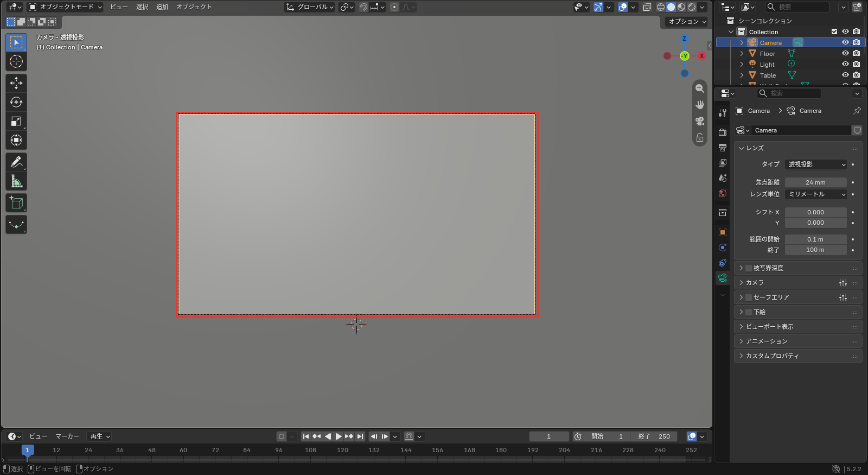The width and height of the screenshot is (868, 475).
Task: Click the timeline マーカー button
Action: coord(67,436)
